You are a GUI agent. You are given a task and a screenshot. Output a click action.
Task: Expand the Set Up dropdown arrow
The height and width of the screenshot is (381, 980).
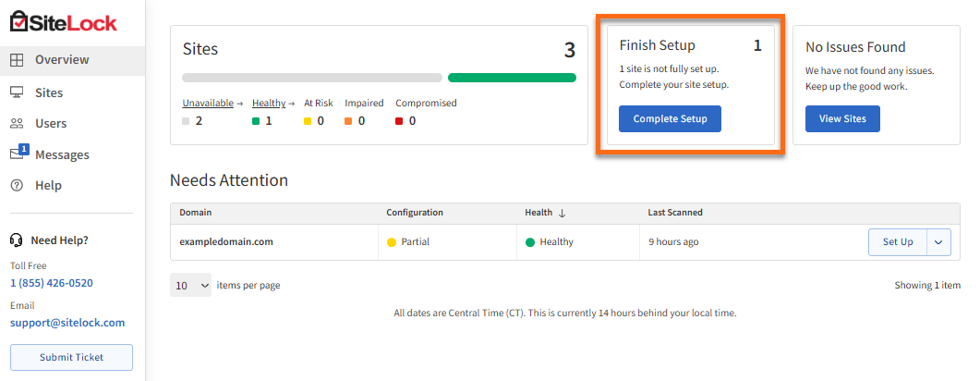click(938, 242)
